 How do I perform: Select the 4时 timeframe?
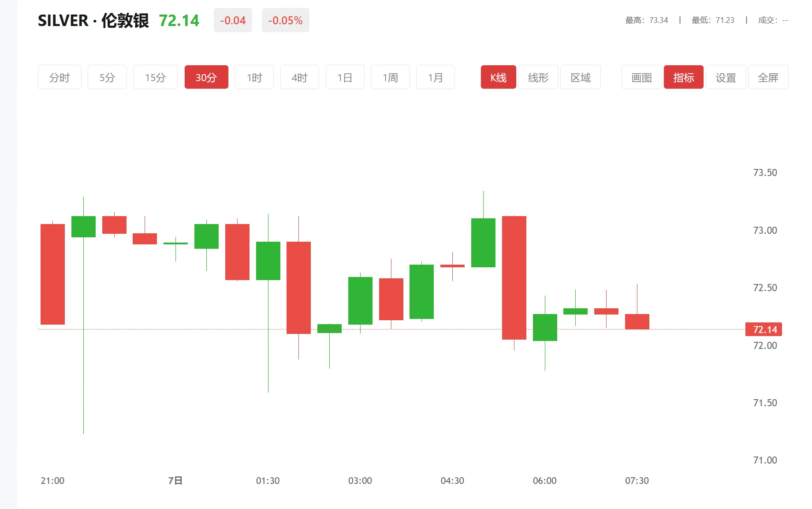pos(299,77)
